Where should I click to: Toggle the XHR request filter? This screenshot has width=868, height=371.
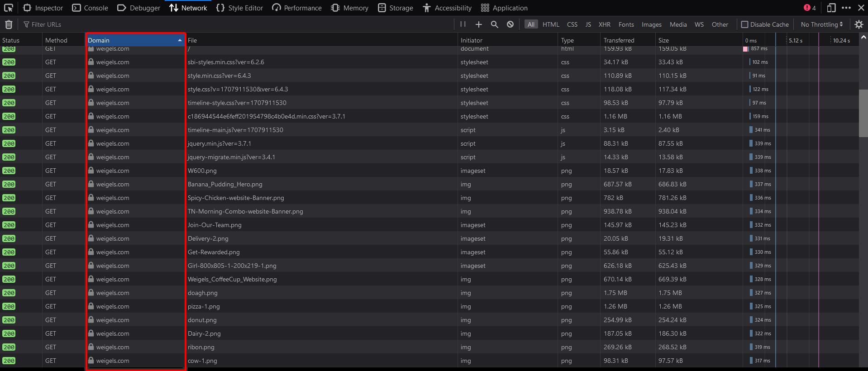(604, 24)
